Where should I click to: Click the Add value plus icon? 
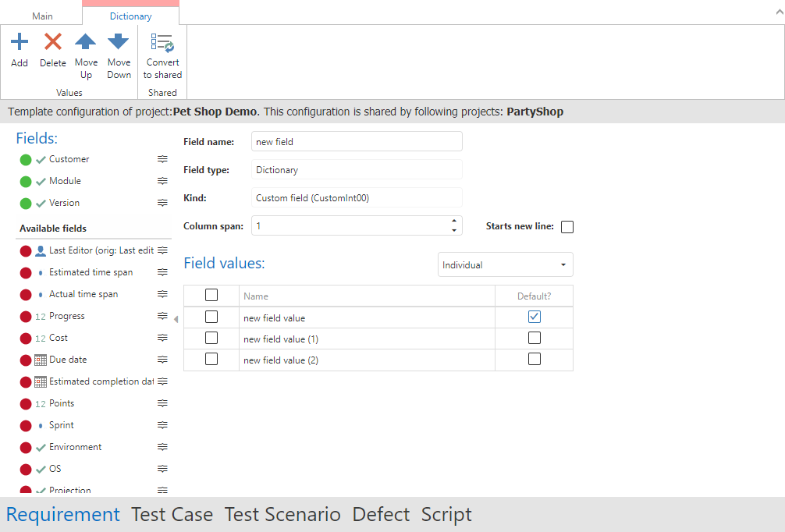click(20, 42)
